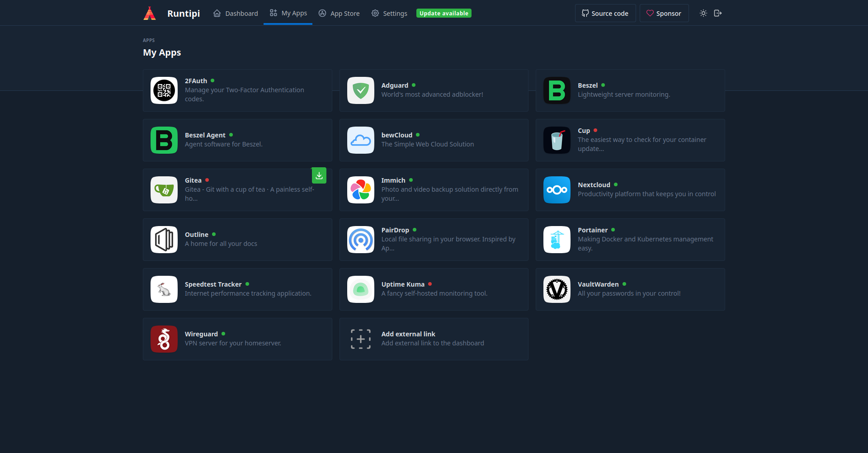Select the Immich photo backup icon

(x=360, y=190)
